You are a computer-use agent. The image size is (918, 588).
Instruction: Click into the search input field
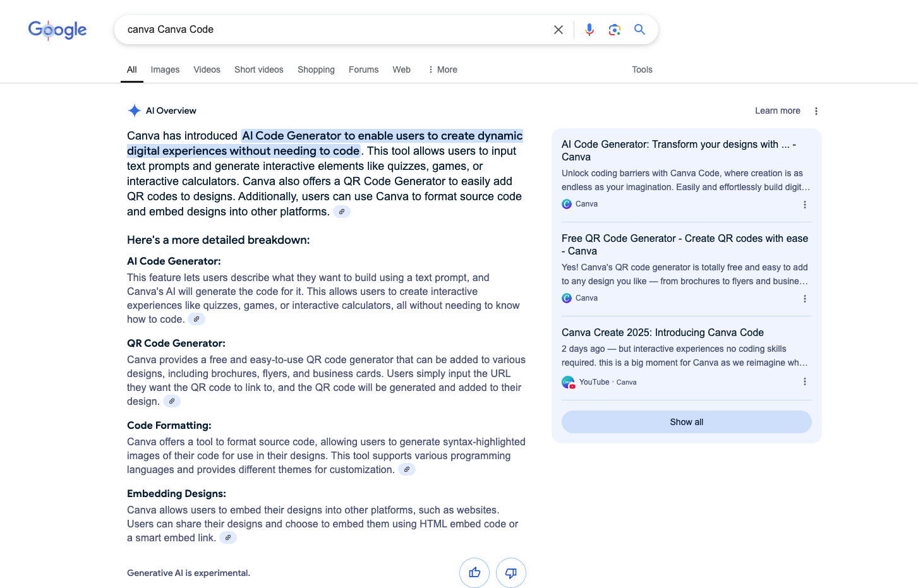coord(335,30)
